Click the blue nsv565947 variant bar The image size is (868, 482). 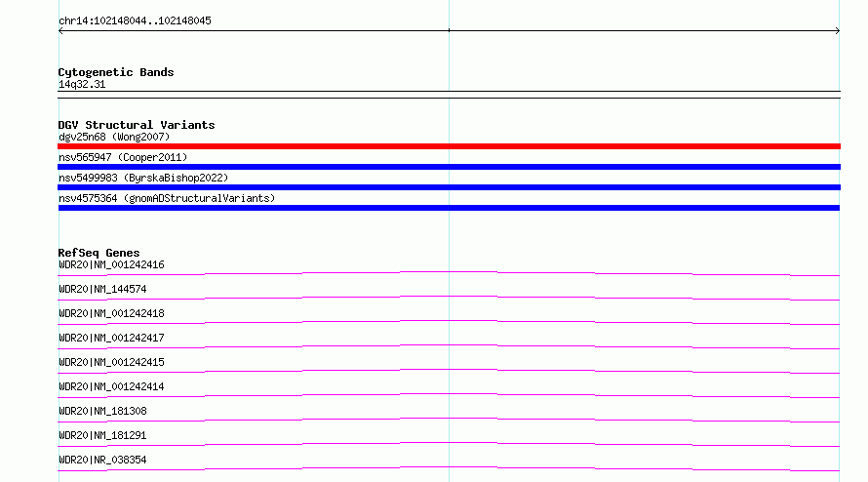449,167
